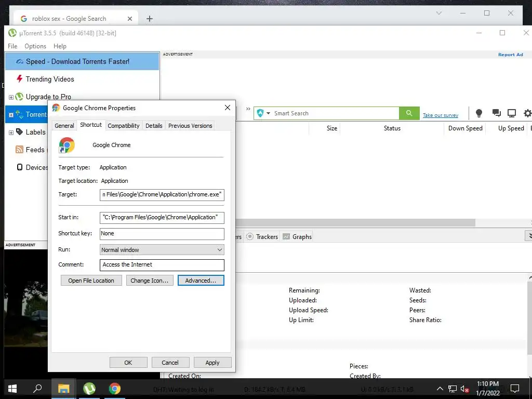Click the Target path field
The height and width of the screenshot is (399, 532).
pos(162,195)
